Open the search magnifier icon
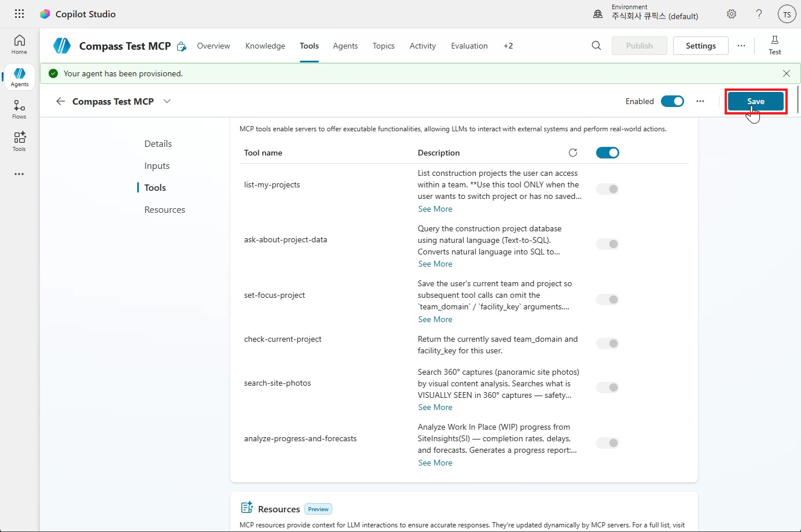The width and height of the screenshot is (801, 532). pyautogui.click(x=596, y=46)
